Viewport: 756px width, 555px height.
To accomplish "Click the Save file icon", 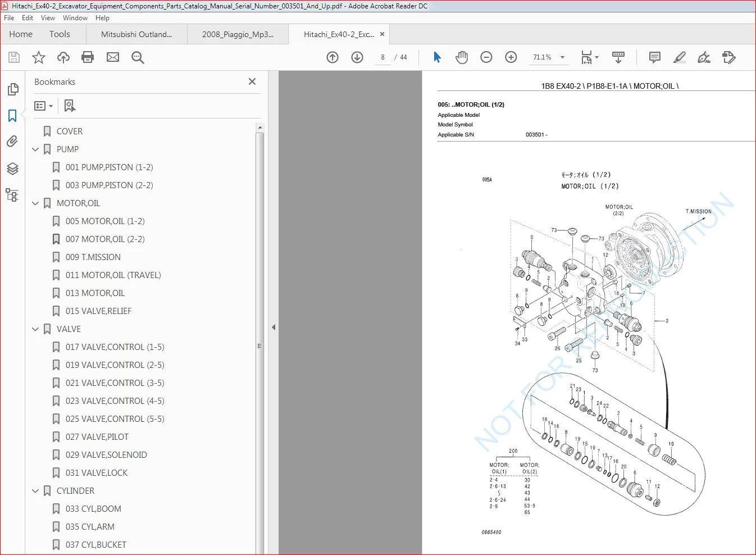I will [x=14, y=57].
